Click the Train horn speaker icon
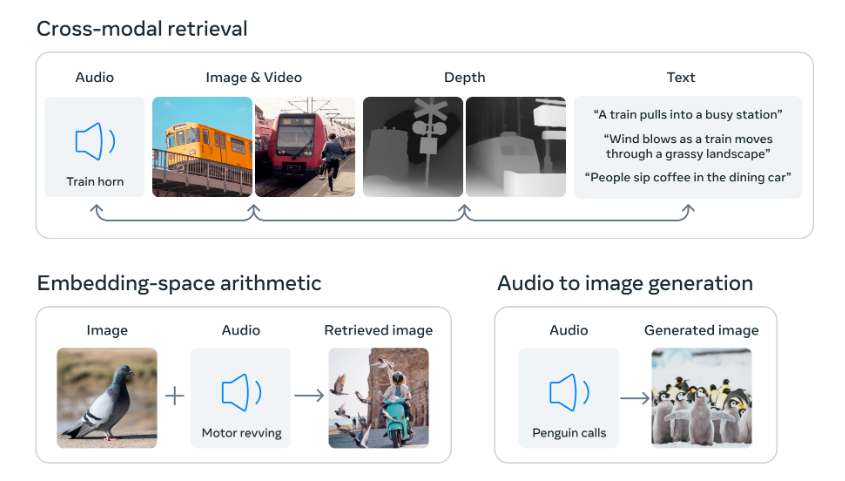Image resolution: width=845 pixels, height=481 pixels. click(95, 141)
